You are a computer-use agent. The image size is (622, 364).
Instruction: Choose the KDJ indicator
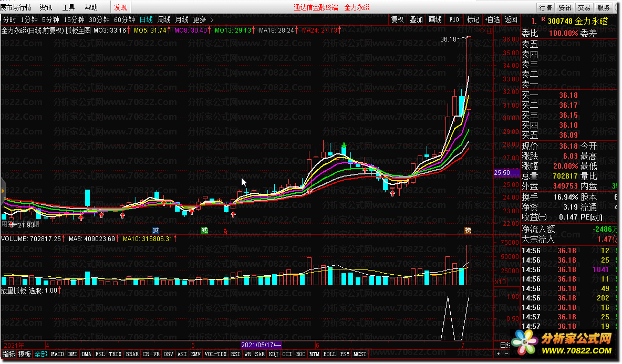(273, 354)
